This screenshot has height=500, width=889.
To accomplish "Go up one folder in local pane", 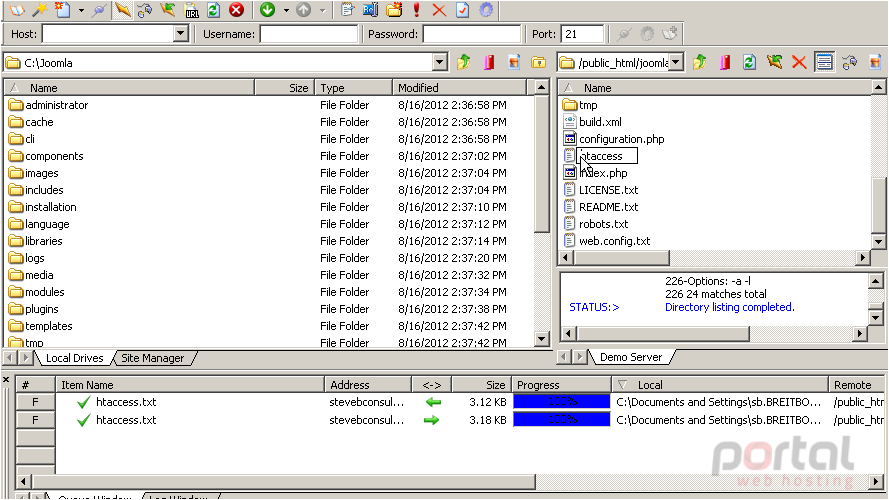I will click(x=464, y=62).
